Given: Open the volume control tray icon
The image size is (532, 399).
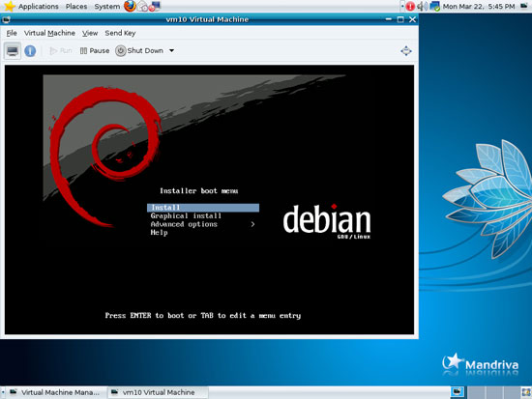Looking at the screenshot, I should [422, 6].
